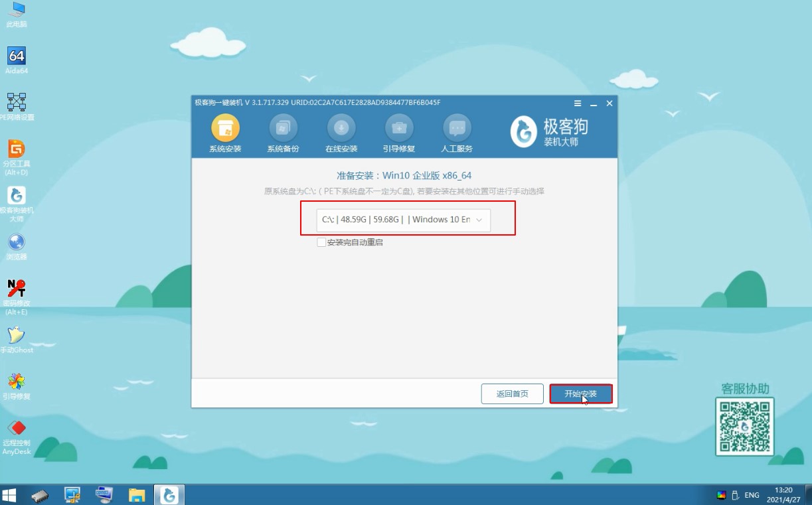
Task: Open 手动Ghost from the desktop
Action: [16, 335]
